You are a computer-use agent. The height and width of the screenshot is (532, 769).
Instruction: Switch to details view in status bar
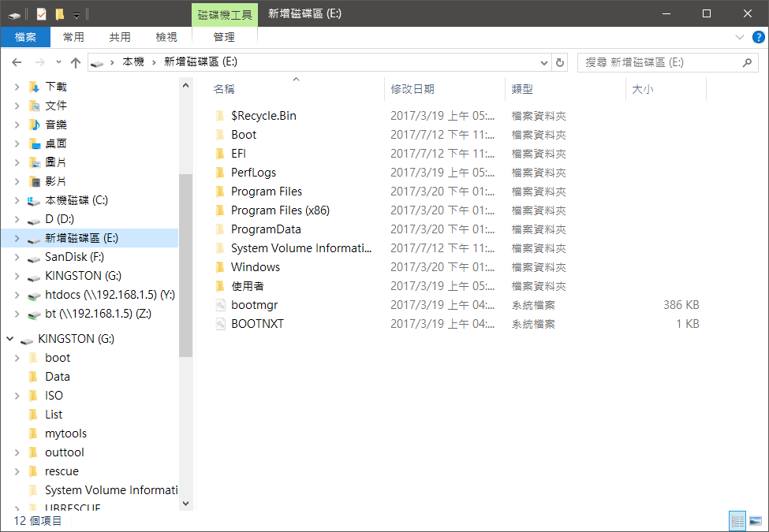(737, 521)
